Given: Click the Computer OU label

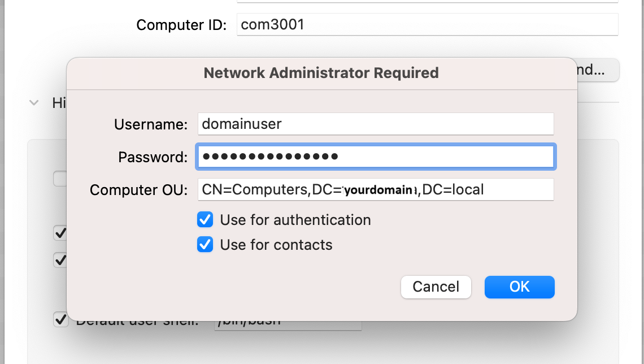Looking at the screenshot, I should 139,190.
